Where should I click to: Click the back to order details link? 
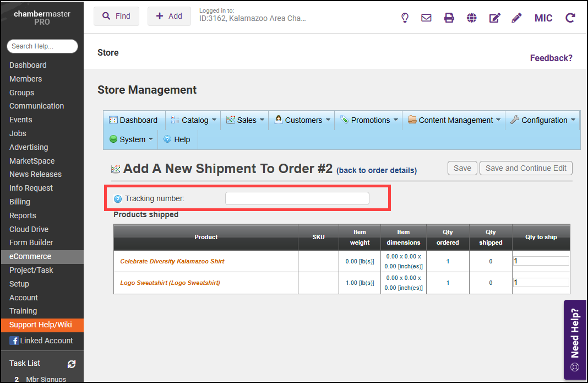tap(377, 170)
